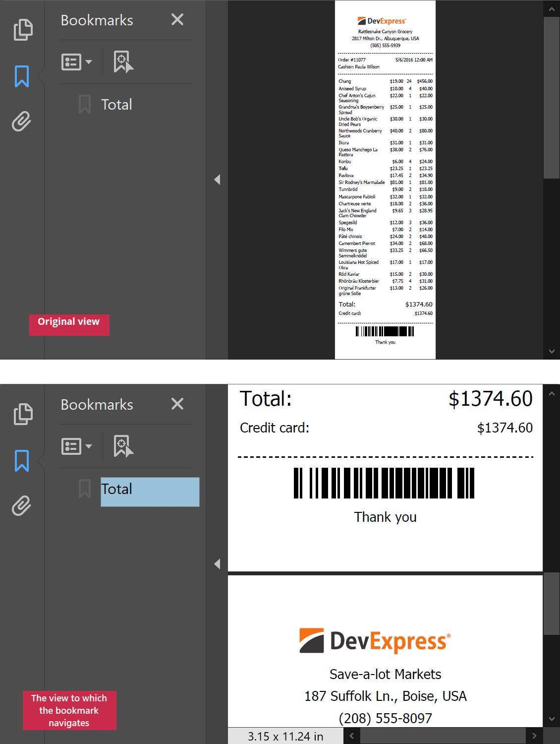Click the highlighted Total bookmark entry

click(150, 492)
